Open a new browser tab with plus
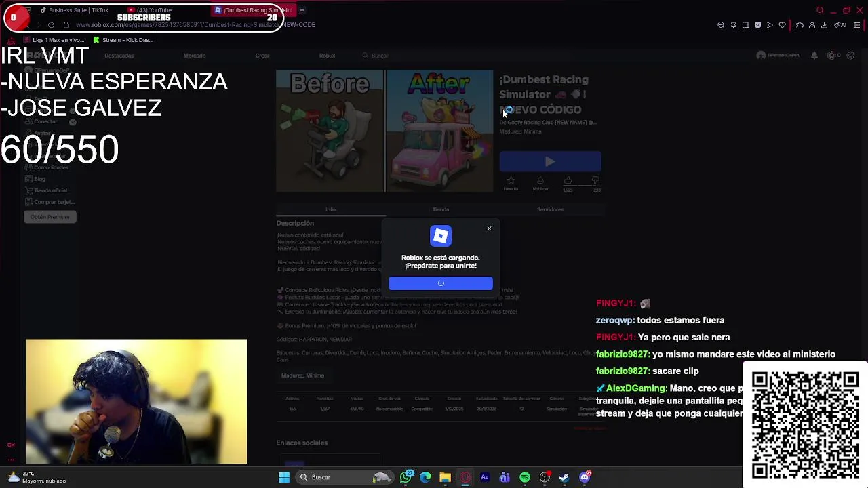Screen dimensions: 868x488 tap(302, 10)
